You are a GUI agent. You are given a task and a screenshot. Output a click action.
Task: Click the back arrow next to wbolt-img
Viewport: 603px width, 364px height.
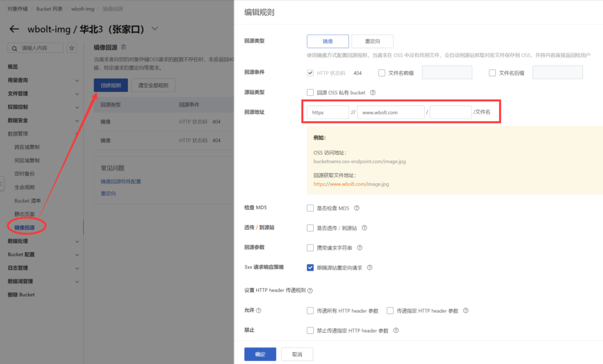15,29
